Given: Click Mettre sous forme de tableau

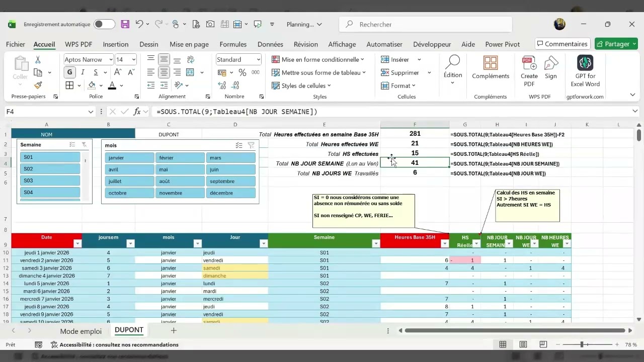Looking at the screenshot, I should pyautogui.click(x=318, y=72).
